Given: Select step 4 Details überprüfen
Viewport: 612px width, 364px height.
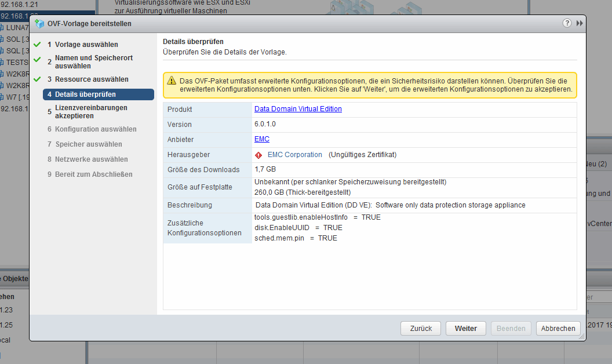Looking at the screenshot, I should point(85,94).
